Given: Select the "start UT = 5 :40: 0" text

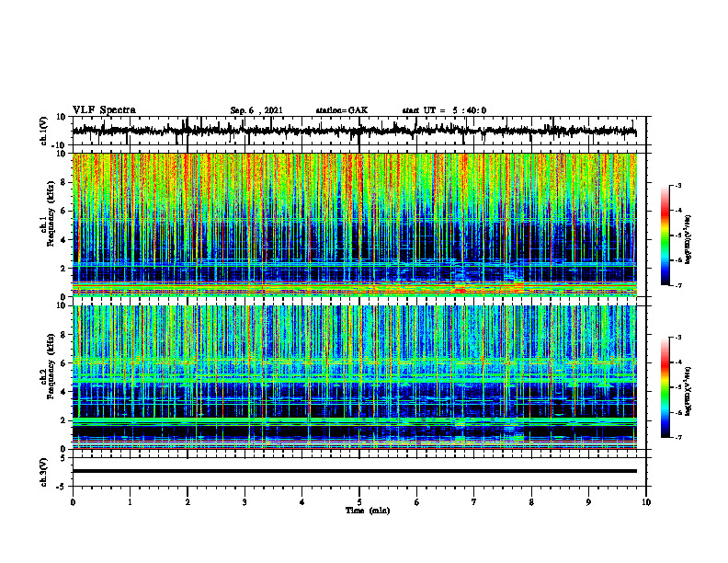Looking at the screenshot, I should pyautogui.click(x=444, y=110).
